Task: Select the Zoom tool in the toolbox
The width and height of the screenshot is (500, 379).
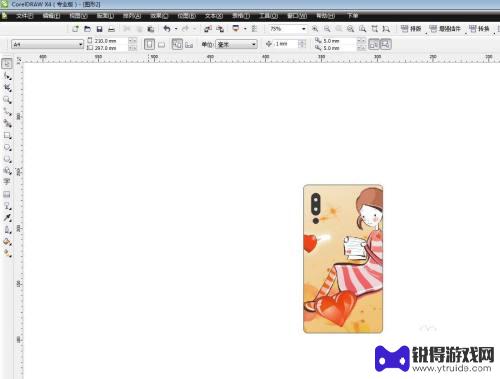Action: click(x=7, y=99)
